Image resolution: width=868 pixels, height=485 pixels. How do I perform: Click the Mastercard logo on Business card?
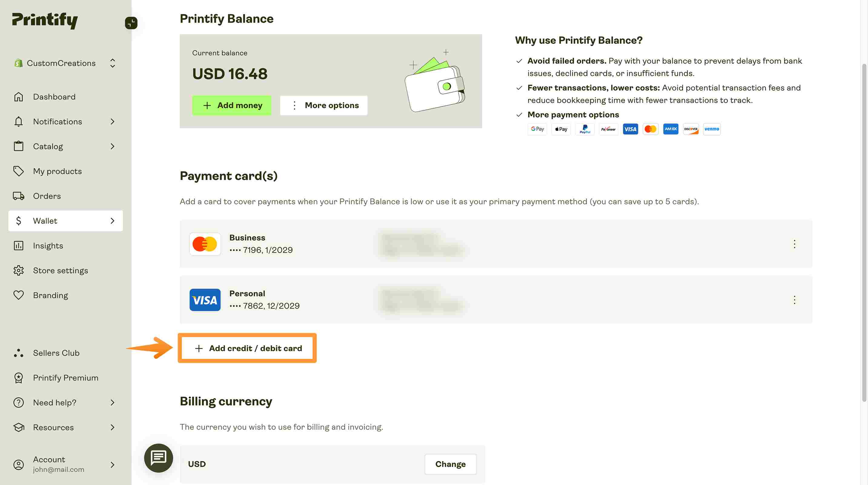(x=205, y=244)
